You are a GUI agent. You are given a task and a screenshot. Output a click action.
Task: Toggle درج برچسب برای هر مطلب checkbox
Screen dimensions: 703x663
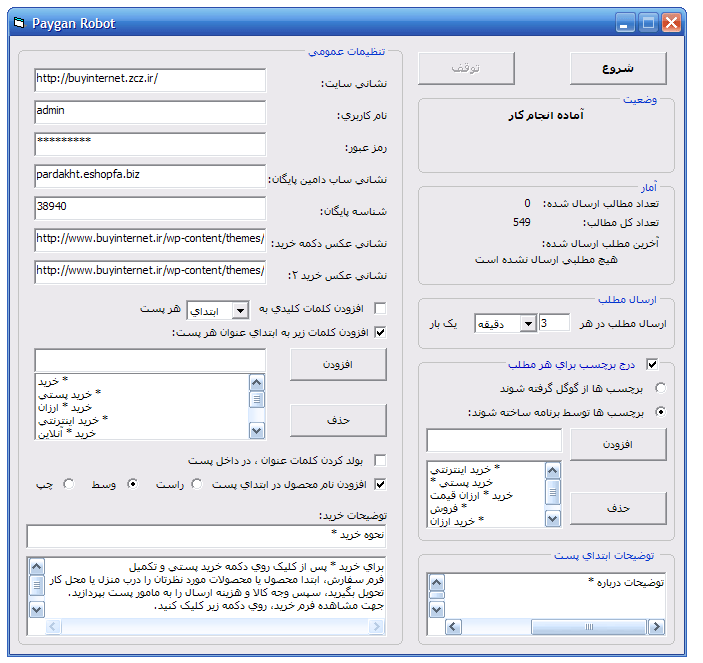(652, 364)
